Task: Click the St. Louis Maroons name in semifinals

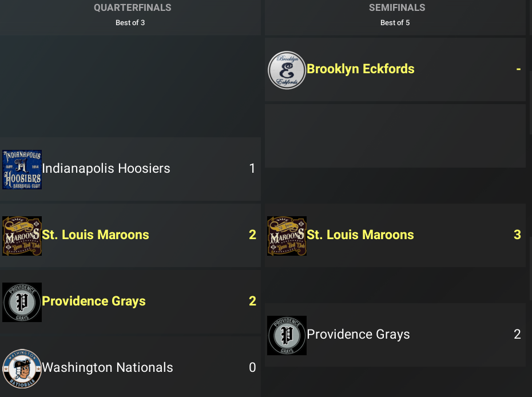Action: (x=360, y=235)
